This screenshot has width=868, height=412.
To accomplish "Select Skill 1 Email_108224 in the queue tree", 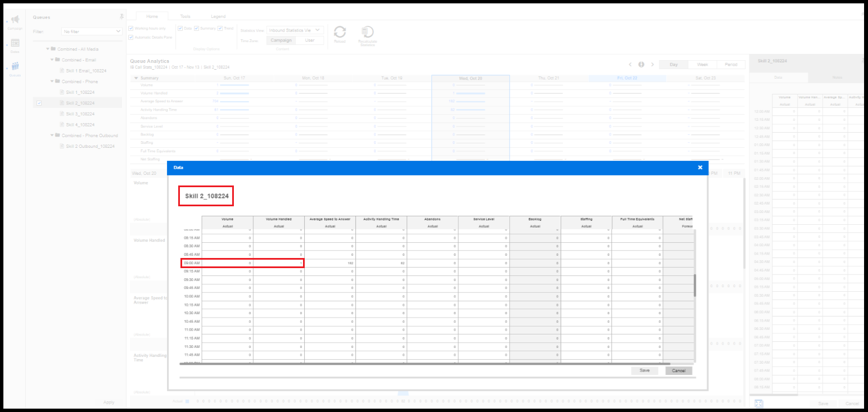I will (x=86, y=71).
